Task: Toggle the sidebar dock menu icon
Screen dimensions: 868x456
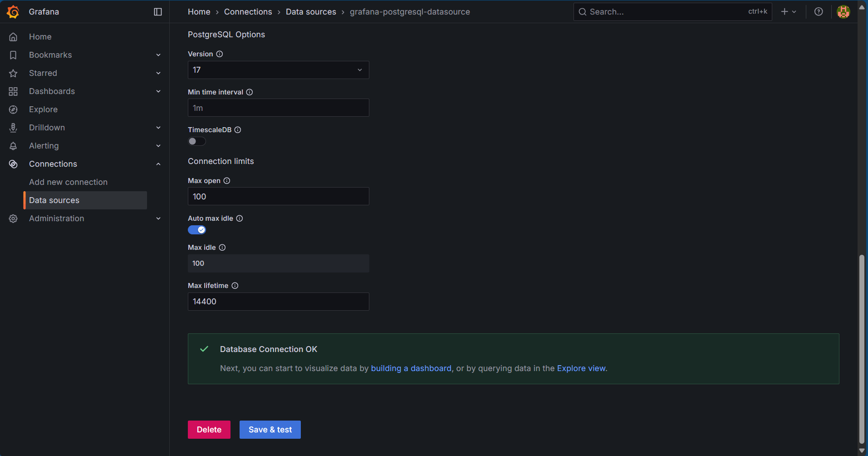Action: 158,12
